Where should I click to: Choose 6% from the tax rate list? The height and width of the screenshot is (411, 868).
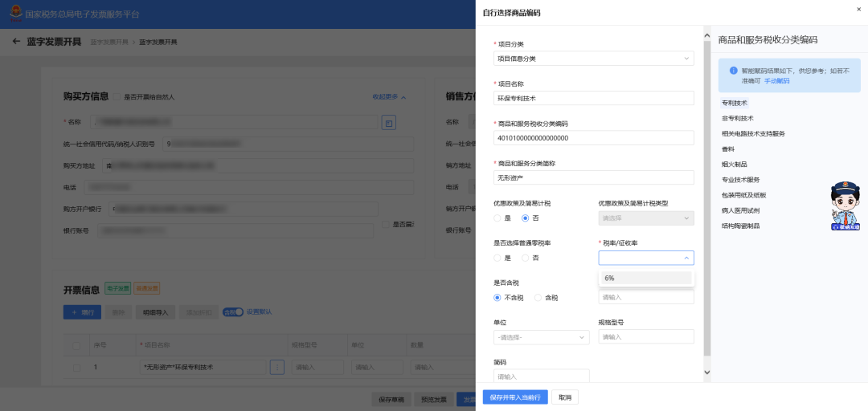(x=646, y=279)
